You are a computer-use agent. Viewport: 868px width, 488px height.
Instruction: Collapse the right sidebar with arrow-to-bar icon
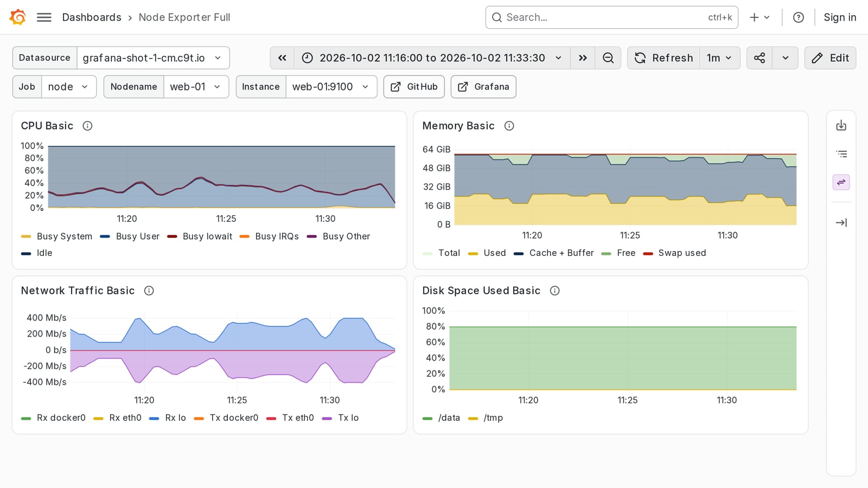click(841, 223)
